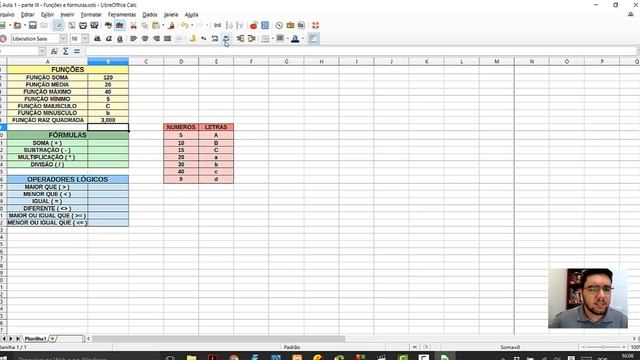
Task: Click the Soma=0 status bar field
Action: (x=510, y=347)
